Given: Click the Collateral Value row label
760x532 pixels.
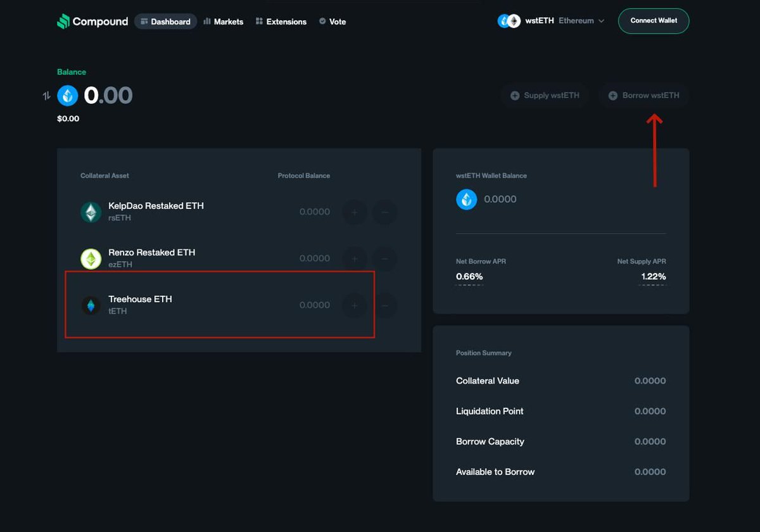Looking at the screenshot, I should tap(488, 381).
